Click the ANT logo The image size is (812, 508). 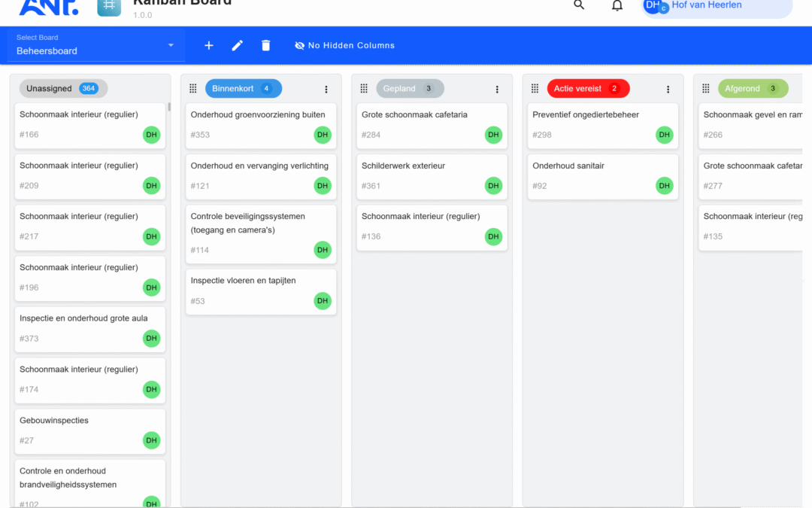click(49, 6)
